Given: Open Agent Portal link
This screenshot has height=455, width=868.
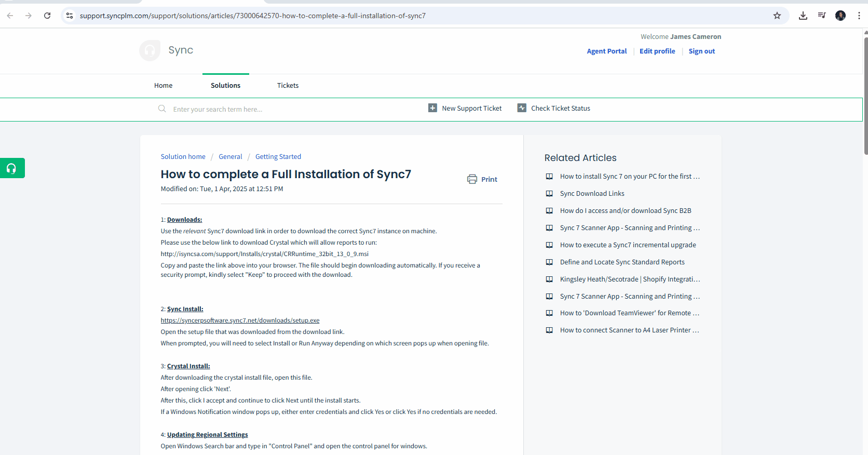Looking at the screenshot, I should coord(606,51).
